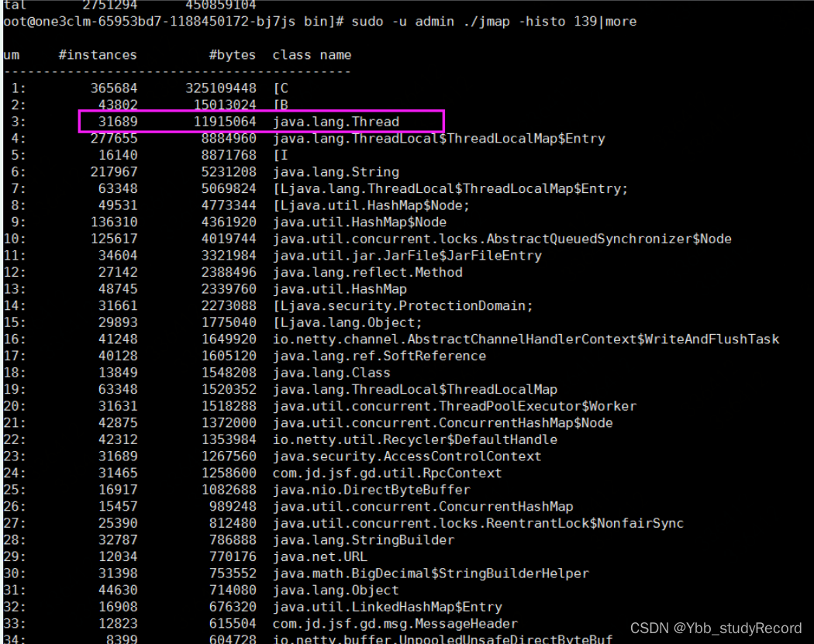Click the #bytes column header
This screenshot has width=814, height=644.
pyautogui.click(x=232, y=55)
